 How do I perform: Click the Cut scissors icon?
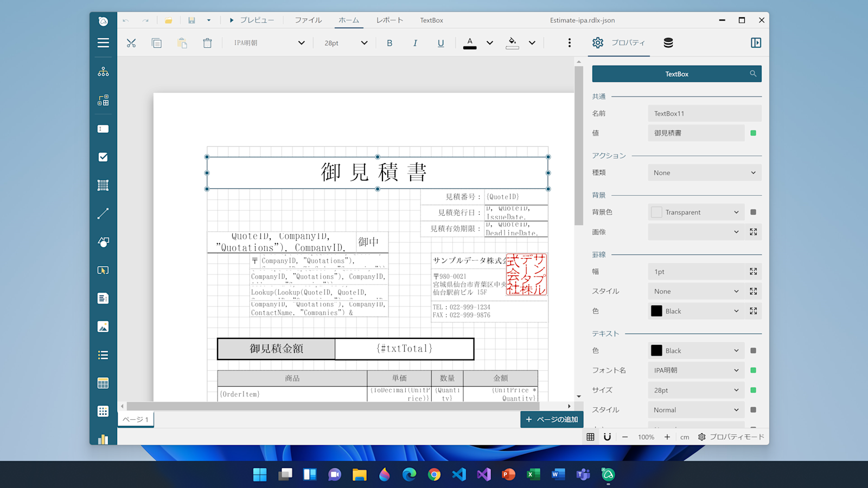point(131,43)
